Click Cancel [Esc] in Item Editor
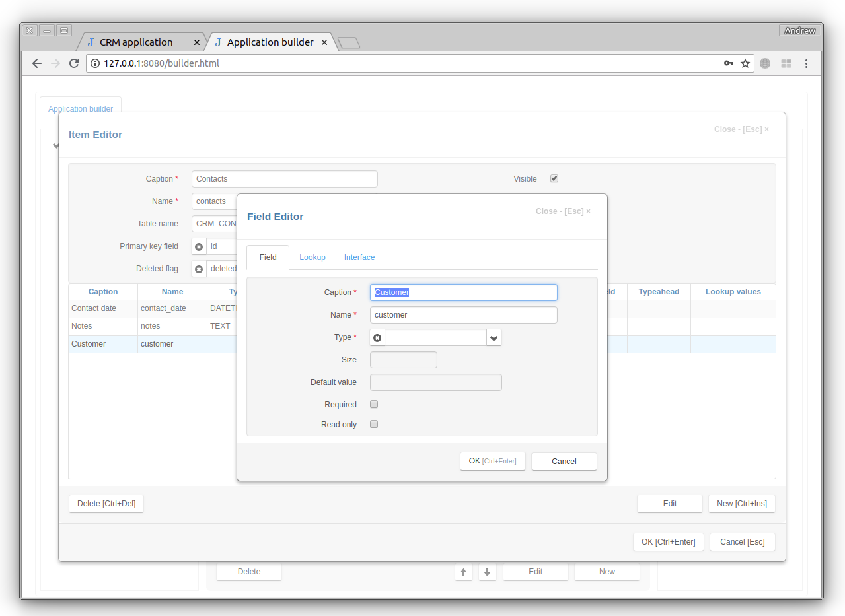845x616 pixels. click(743, 542)
